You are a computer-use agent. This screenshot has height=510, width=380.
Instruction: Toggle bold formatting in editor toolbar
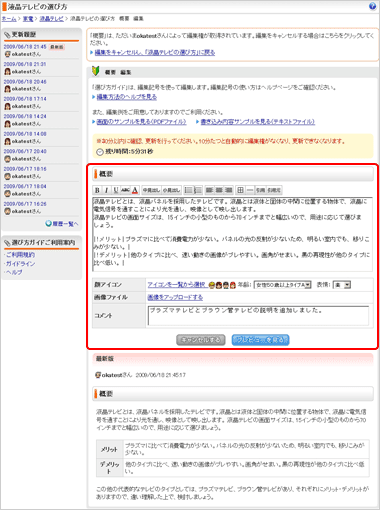click(x=97, y=190)
